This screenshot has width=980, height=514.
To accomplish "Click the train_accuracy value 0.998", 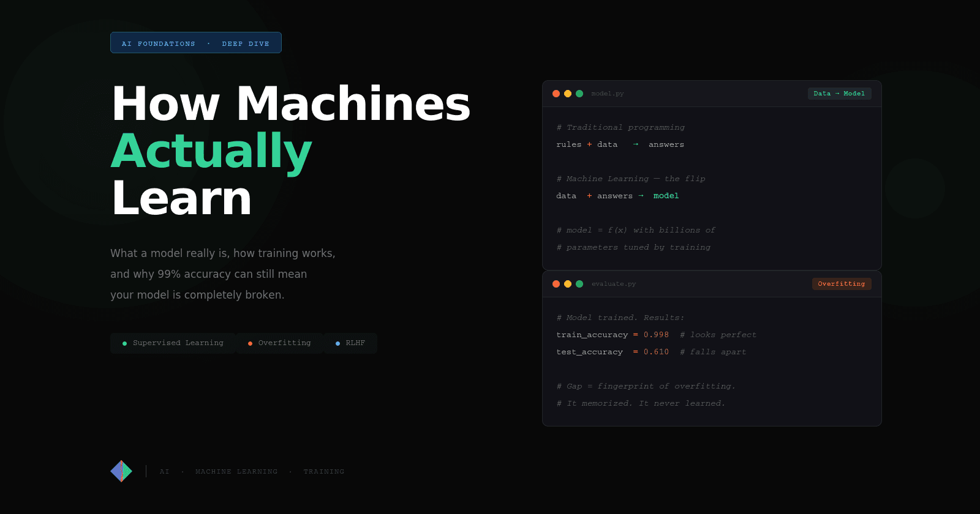I will tap(656, 335).
